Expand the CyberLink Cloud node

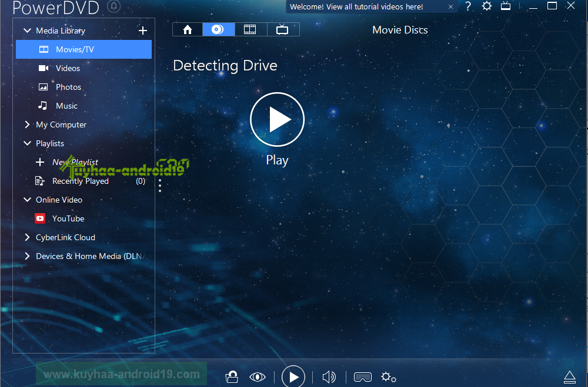tap(27, 237)
